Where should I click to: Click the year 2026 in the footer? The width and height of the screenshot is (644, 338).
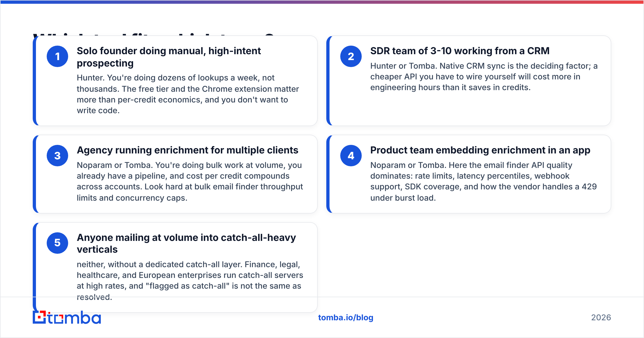click(x=601, y=318)
